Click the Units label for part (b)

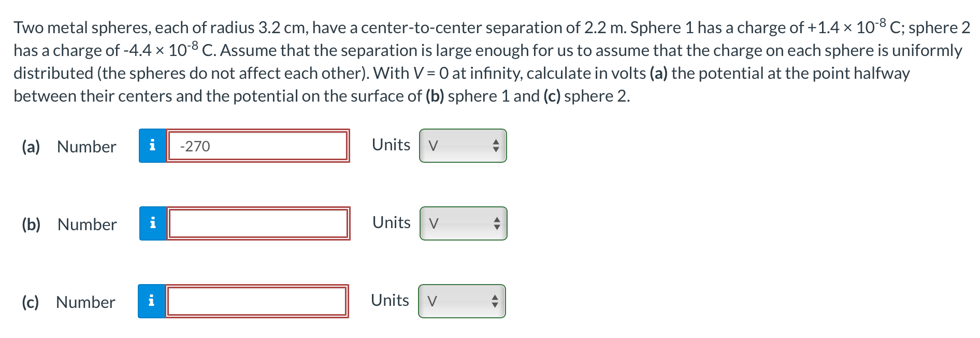click(x=390, y=222)
